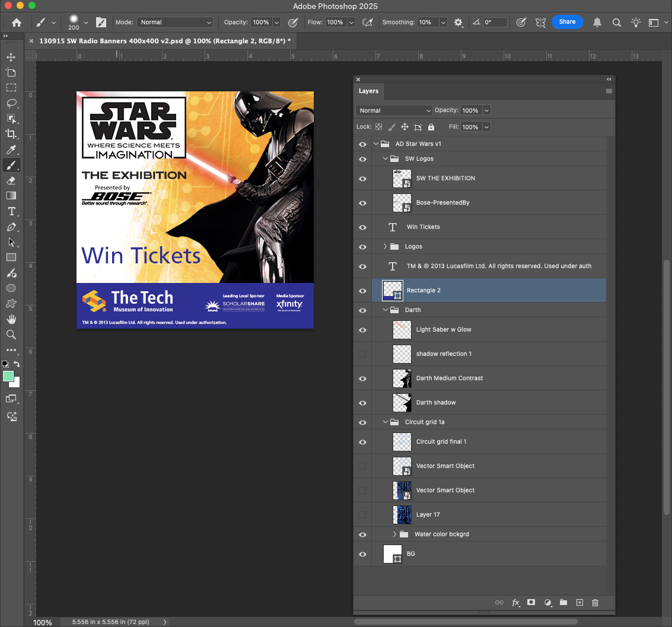Select the Path Selection tool

tap(11, 242)
